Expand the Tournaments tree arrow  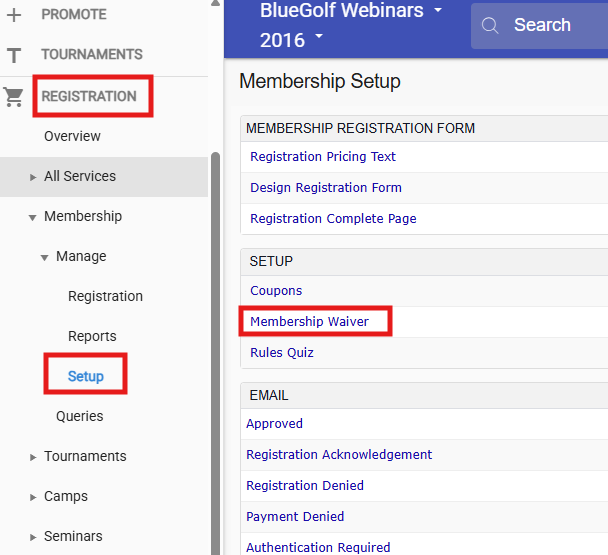[33, 457]
